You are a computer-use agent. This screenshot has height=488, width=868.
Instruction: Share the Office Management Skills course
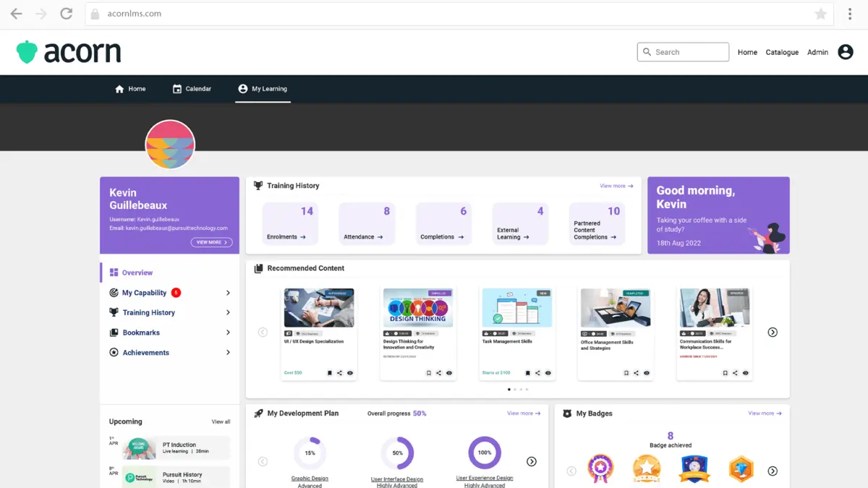637,373
